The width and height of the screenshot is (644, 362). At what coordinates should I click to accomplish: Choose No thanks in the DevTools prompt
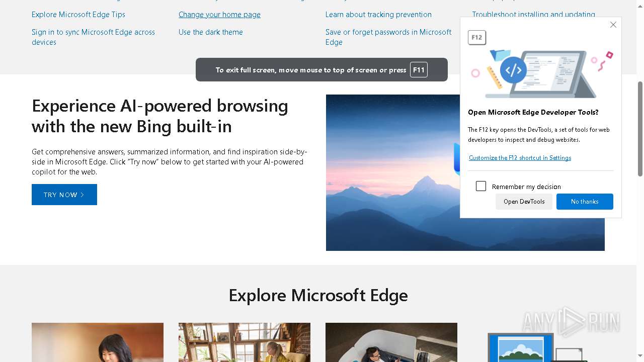(x=585, y=202)
